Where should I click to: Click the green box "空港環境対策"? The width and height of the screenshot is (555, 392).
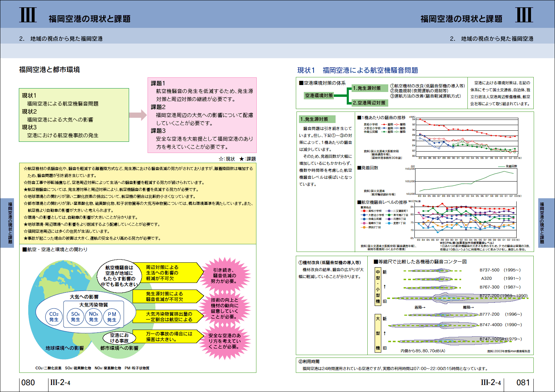click(x=319, y=95)
